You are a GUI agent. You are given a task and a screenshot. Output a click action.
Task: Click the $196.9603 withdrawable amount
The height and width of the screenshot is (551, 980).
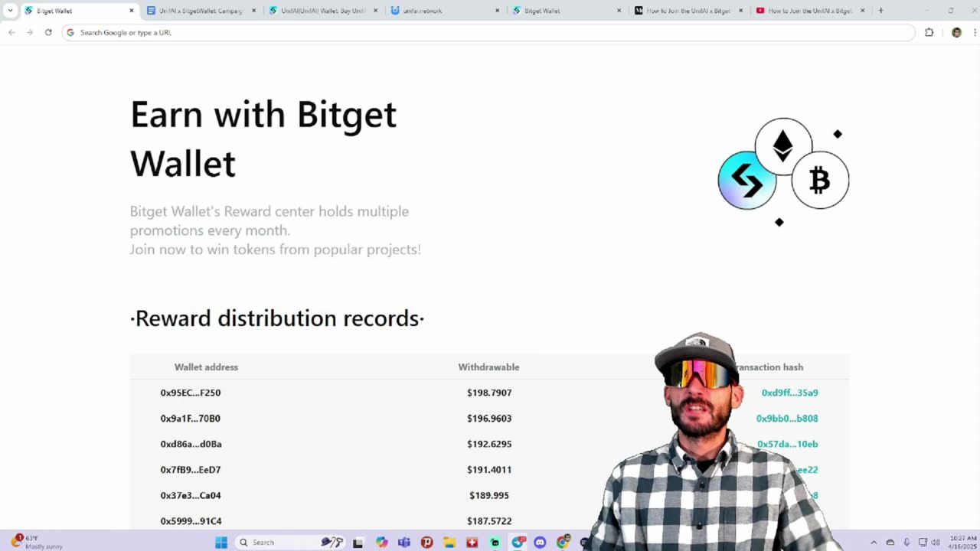tap(489, 419)
